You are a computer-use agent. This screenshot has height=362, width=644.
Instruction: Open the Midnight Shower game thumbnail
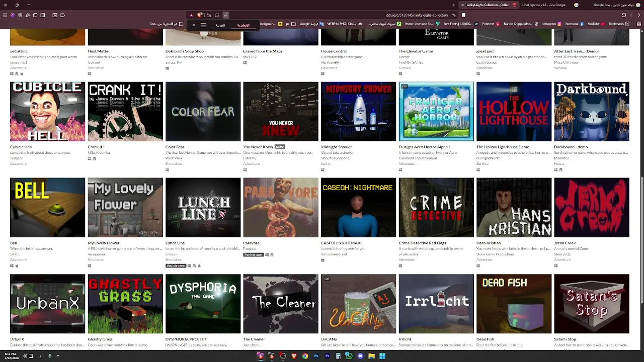(x=358, y=112)
